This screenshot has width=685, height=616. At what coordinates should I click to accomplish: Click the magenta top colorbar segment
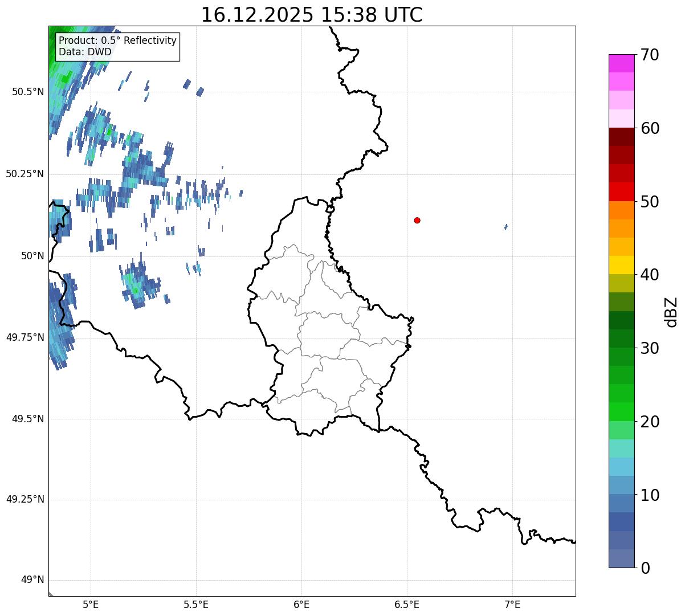pos(622,63)
